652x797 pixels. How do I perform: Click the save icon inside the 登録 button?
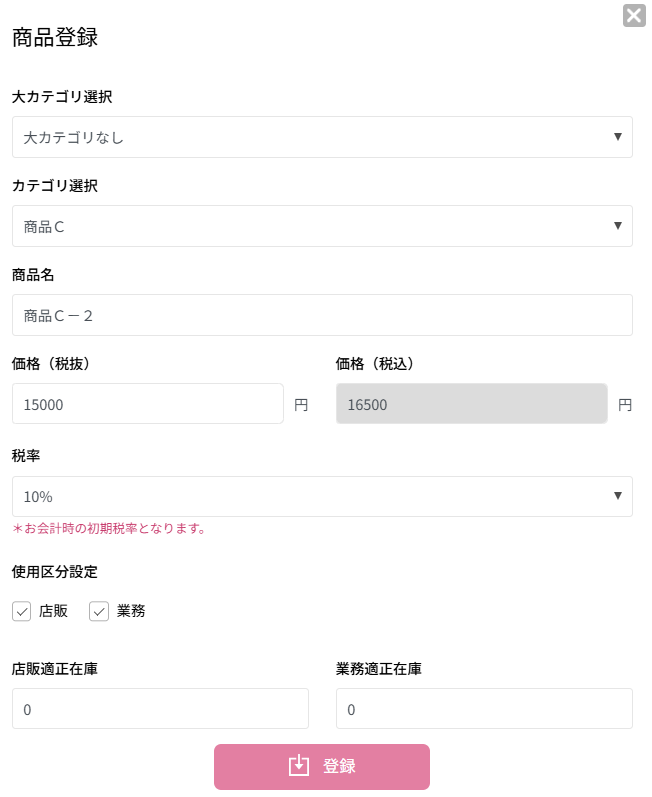[299, 766]
